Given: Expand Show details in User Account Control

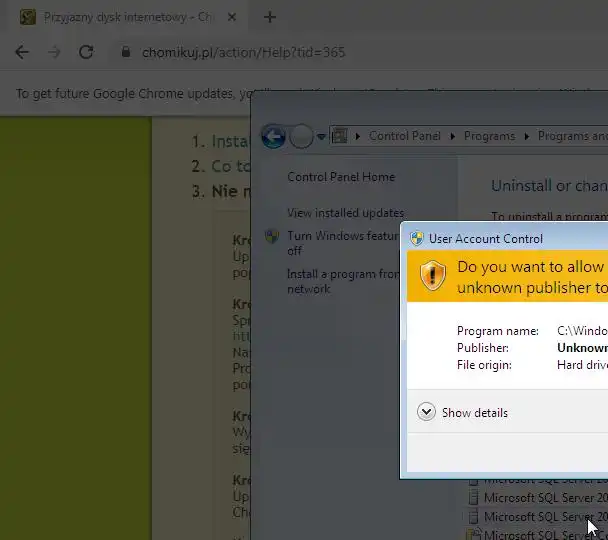Looking at the screenshot, I should [462, 412].
